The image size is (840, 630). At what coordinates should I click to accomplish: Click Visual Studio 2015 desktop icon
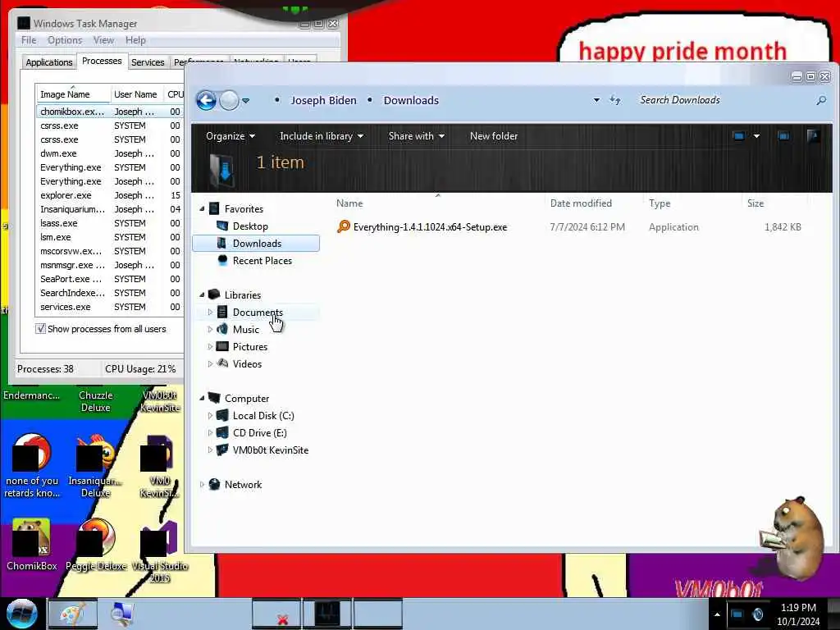coord(159,552)
